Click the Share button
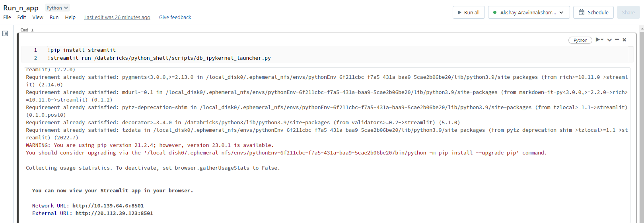This screenshot has width=644, height=223. pyautogui.click(x=628, y=12)
